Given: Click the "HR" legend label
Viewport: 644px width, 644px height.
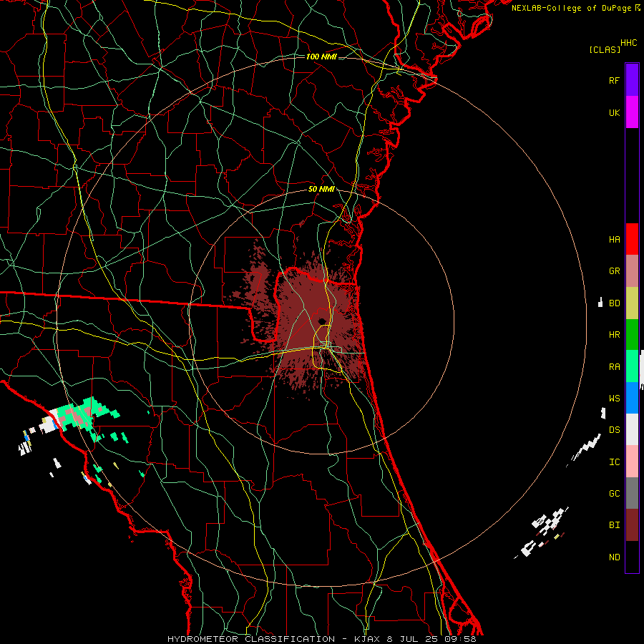Looking at the screenshot, I should pos(615,335).
